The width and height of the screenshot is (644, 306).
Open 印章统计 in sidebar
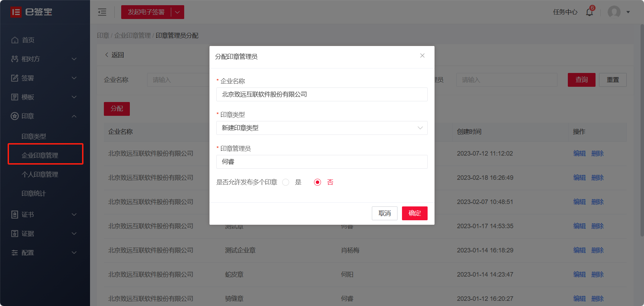34,194
